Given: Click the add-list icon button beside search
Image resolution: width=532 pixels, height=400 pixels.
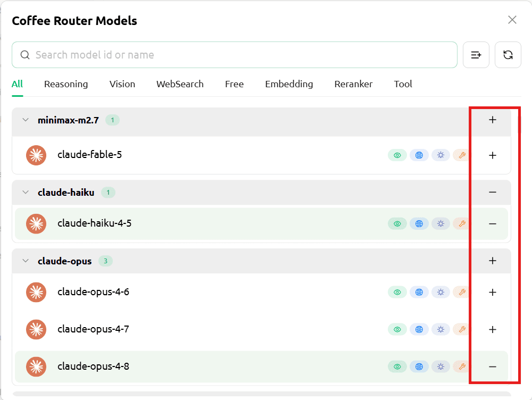Looking at the screenshot, I should pyautogui.click(x=476, y=55).
